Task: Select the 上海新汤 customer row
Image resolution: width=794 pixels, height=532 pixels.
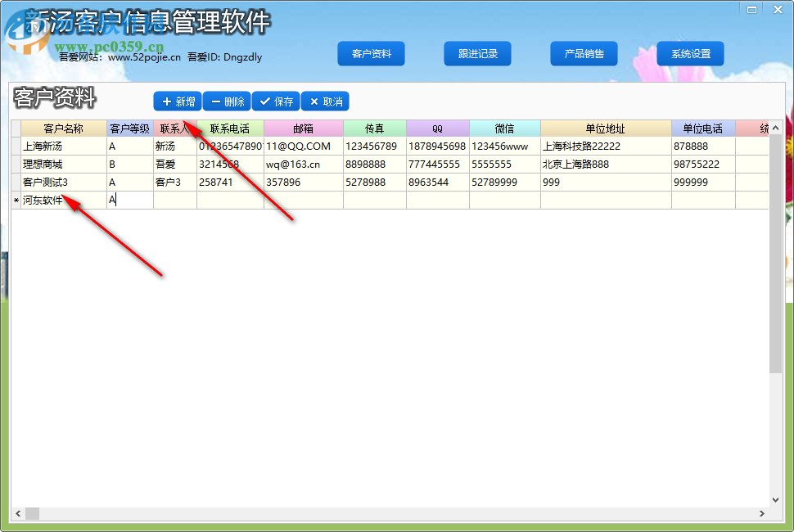Action: click(x=49, y=146)
